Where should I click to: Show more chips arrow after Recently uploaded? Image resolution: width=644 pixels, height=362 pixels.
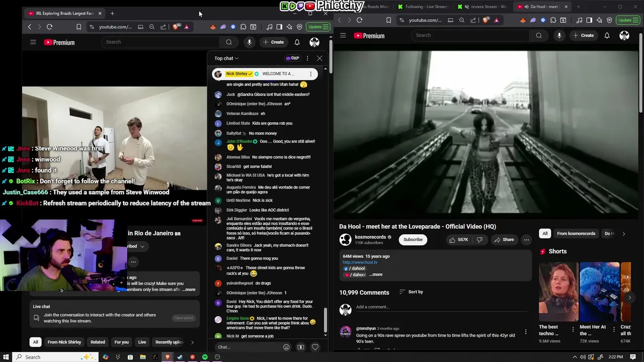tap(192, 342)
